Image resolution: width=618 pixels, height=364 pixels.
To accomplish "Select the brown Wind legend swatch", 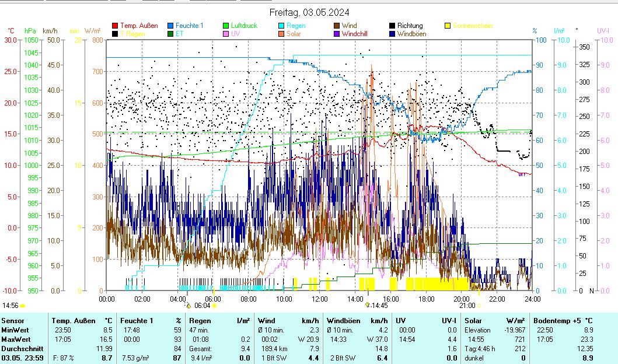I will [x=337, y=26].
